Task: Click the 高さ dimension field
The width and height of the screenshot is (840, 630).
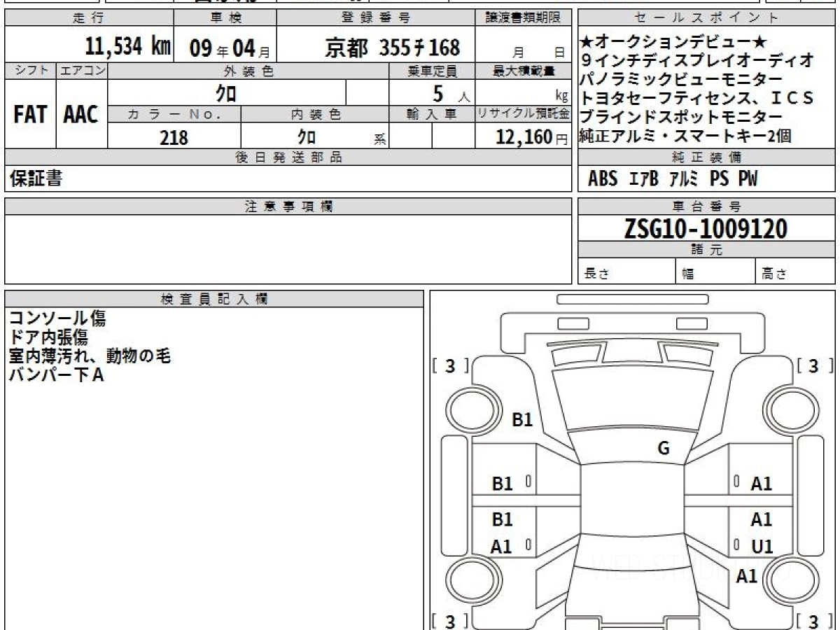Action: pyautogui.click(x=795, y=272)
